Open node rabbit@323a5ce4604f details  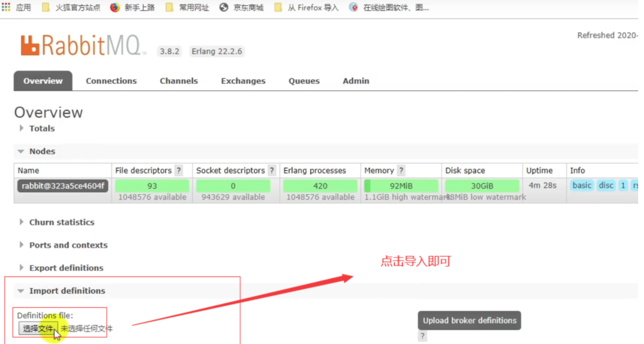(x=63, y=186)
